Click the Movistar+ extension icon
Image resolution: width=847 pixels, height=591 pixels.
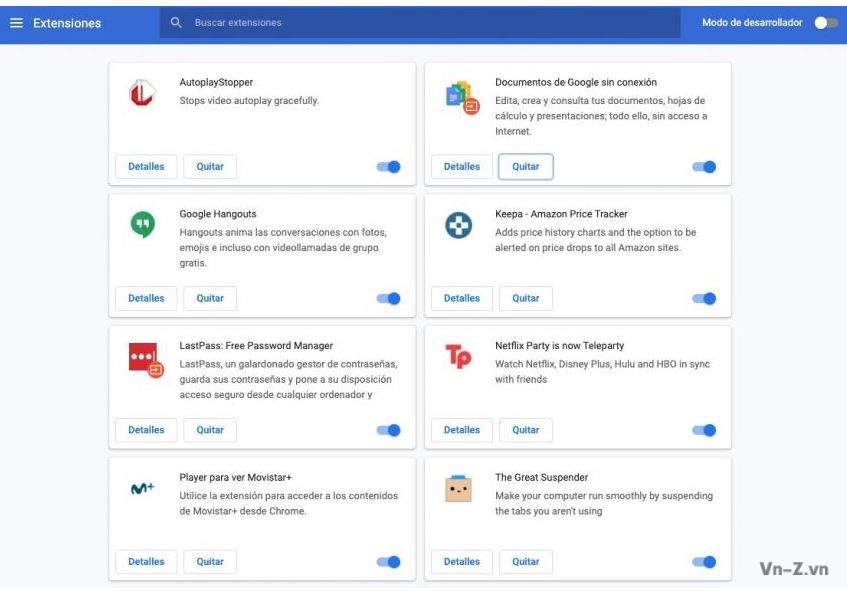(143, 488)
